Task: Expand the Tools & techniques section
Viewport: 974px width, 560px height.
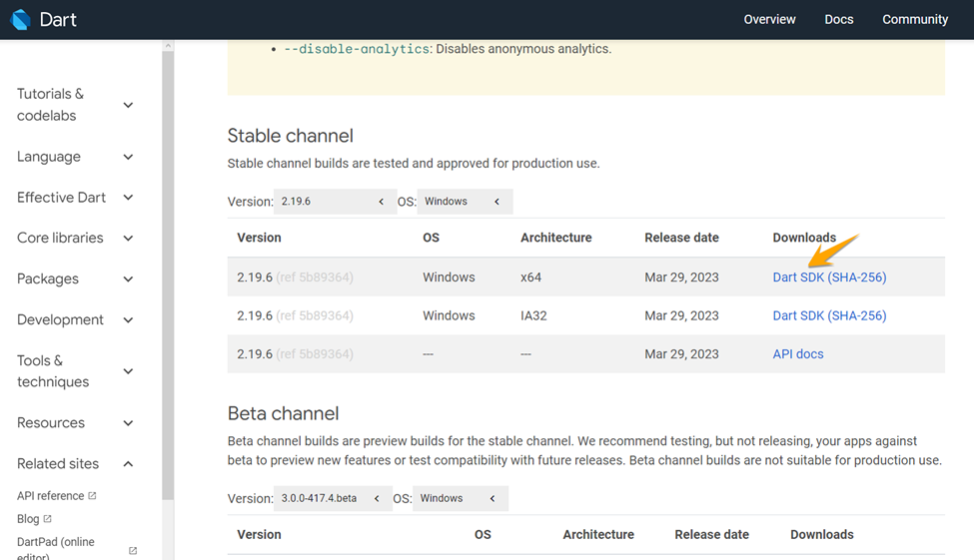Action: click(128, 371)
